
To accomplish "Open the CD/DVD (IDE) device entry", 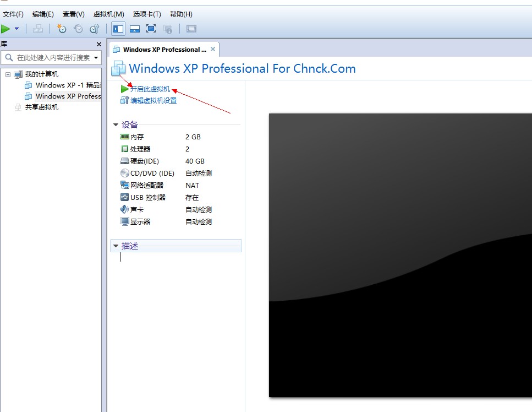I will click(152, 173).
